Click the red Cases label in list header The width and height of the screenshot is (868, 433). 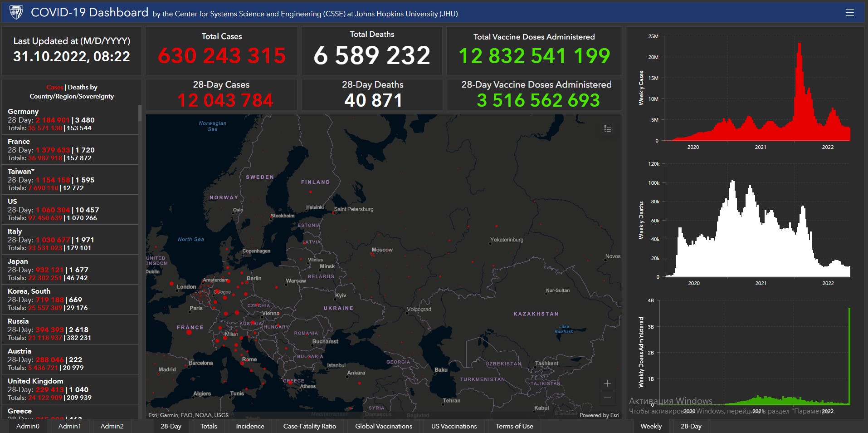[54, 87]
